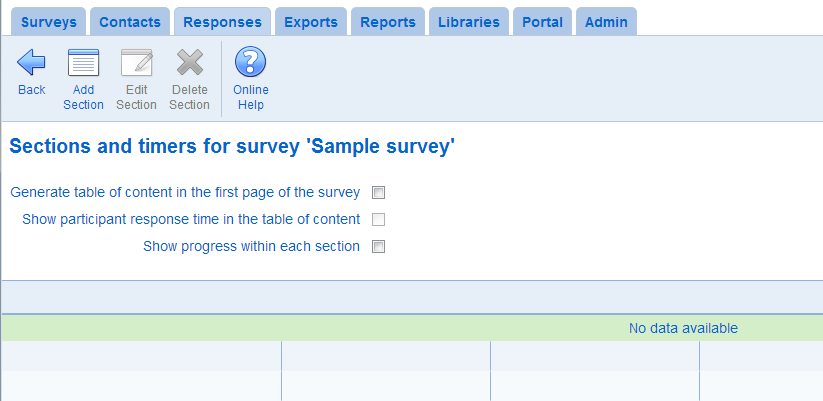
Task: Open the Portal tab
Action: (542, 22)
